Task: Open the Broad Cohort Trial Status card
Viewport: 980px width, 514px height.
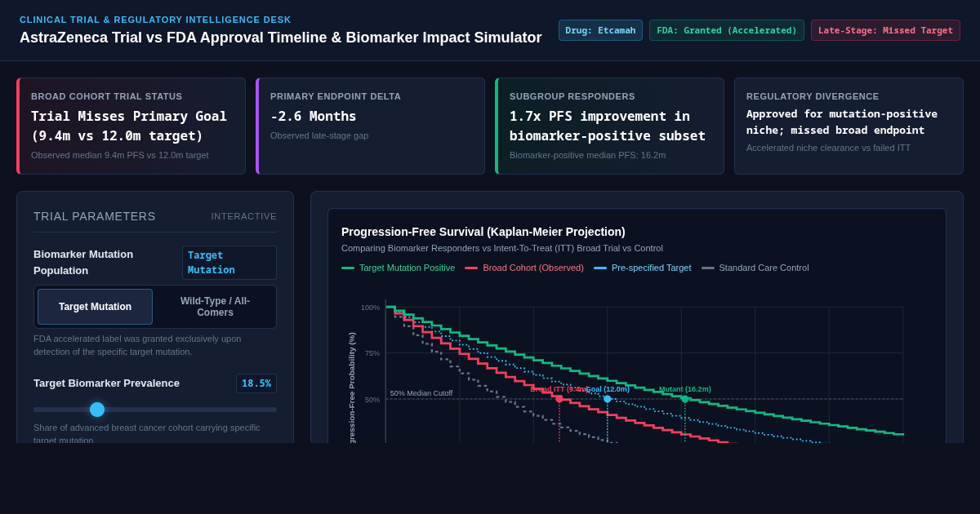Action: (131, 126)
